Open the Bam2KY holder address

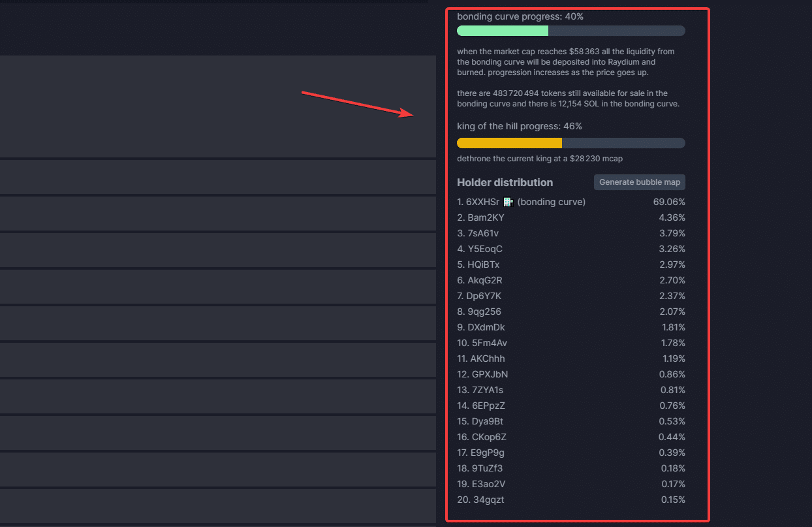tap(485, 217)
